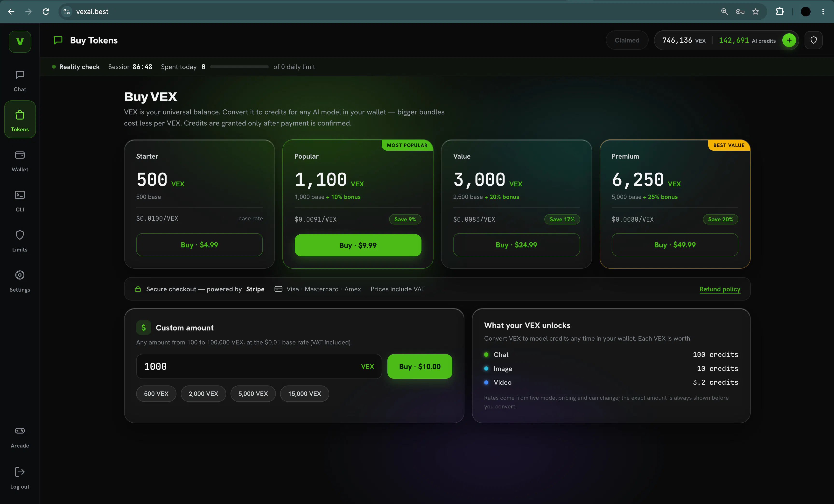Image resolution: width=834 pixels, height=504 pixels.
Task: Bookmark the page with the star icon
Action: [x=756, y=12]
